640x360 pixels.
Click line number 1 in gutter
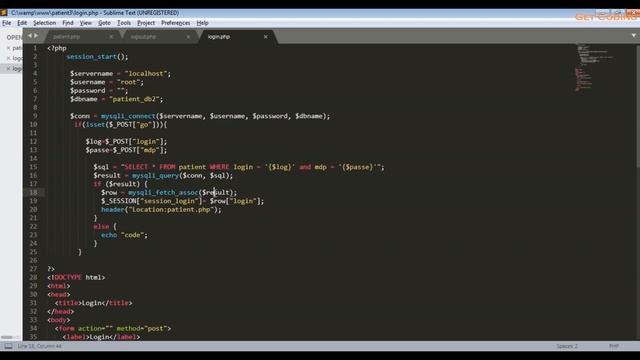pos(35,48)
